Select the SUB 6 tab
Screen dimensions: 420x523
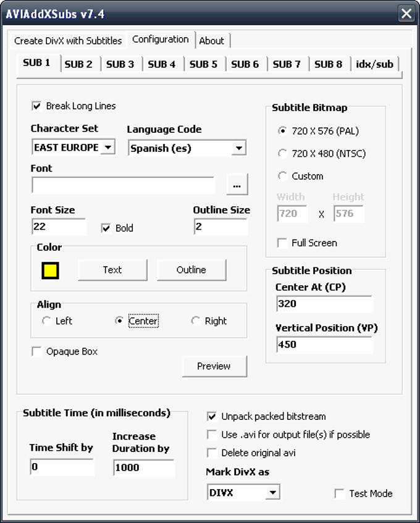(x=245, y=64)
